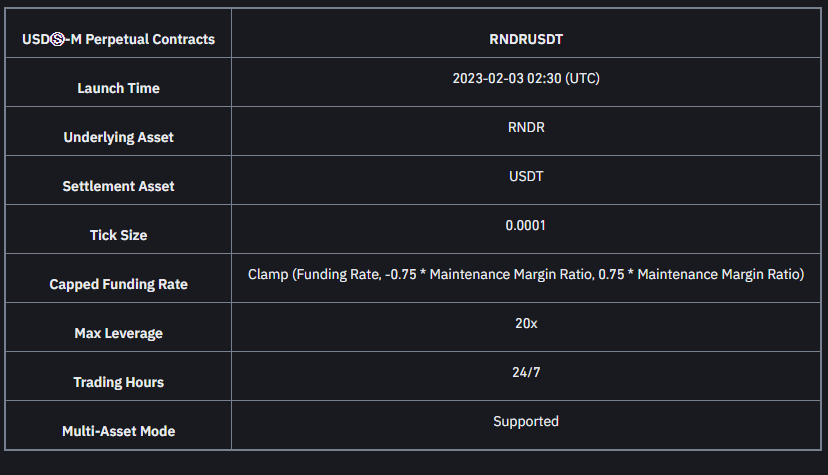Click the circled S symbol in USDⓈ-M
The image size is (828, 475).
click(59, 40)
